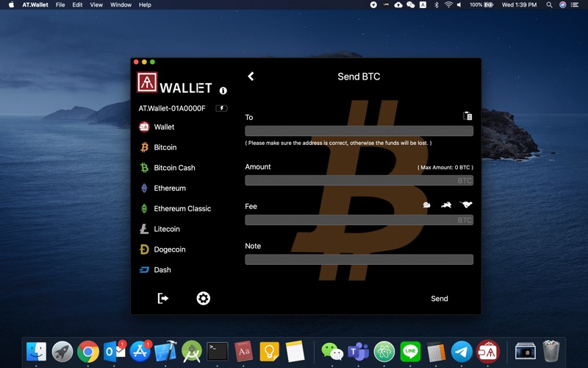Paste address using the clipboard icon
Viewport: 588px width, 368px height.
pyautogui.click(x=467, y=116)
